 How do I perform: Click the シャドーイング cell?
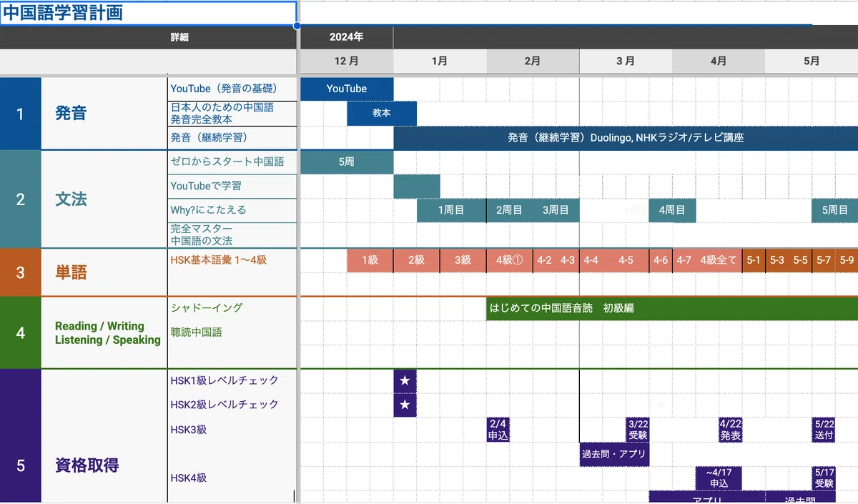pyautogui.click(x=232, y=308)
